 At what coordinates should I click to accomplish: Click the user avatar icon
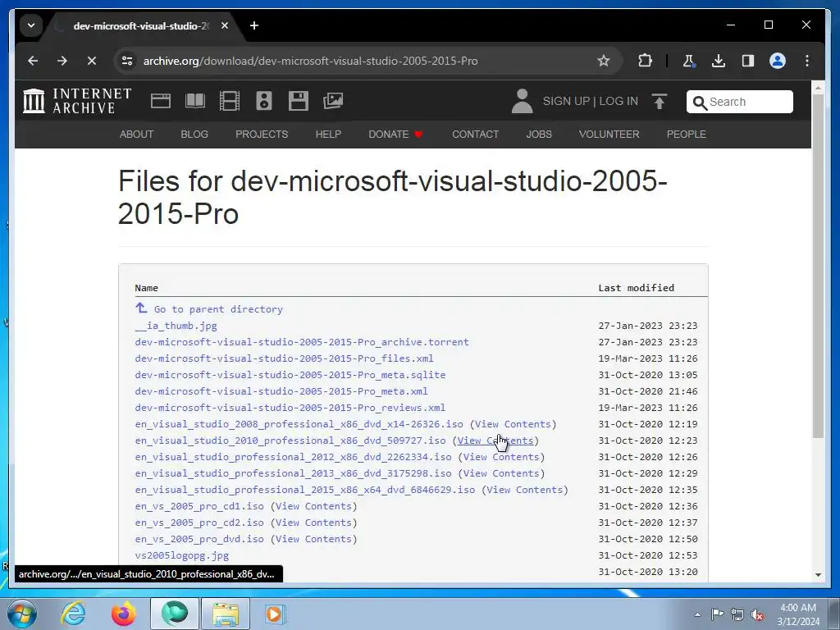tap(522, 101)
